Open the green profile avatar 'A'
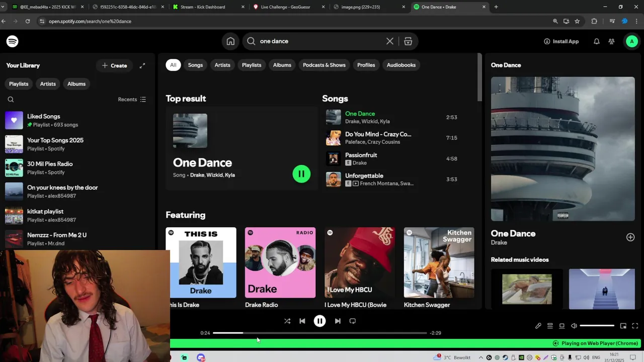This screenshot has height=362, width=644. click(631, 41)
